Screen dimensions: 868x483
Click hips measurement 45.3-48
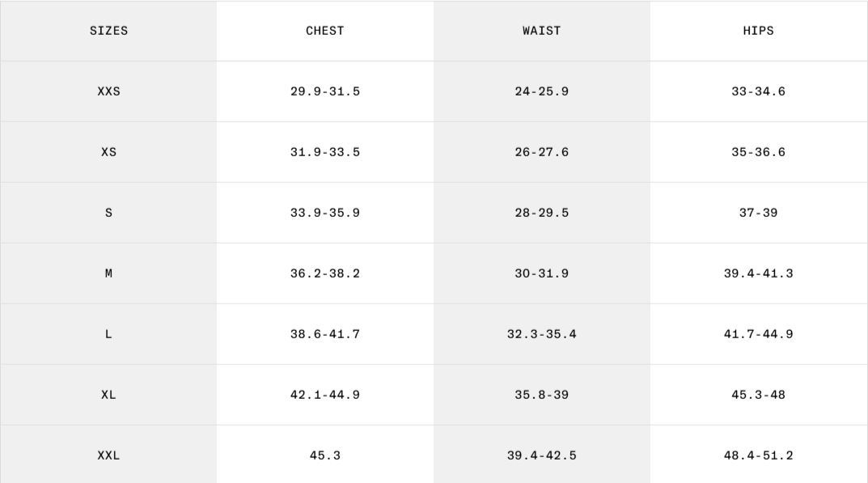pyautogui.click(x=758, y=395)
